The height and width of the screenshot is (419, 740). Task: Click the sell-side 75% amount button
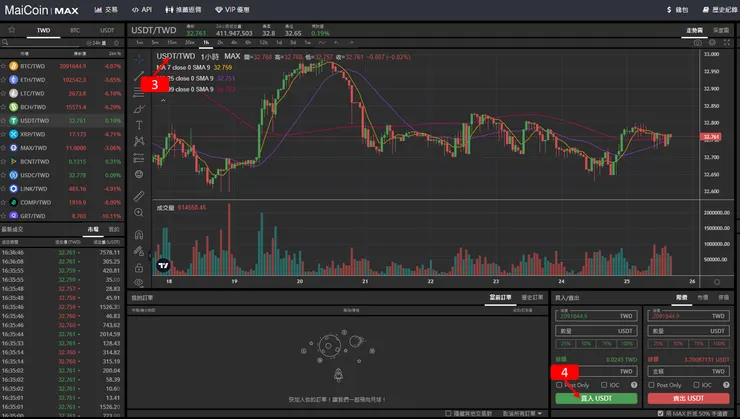[698, 344]
